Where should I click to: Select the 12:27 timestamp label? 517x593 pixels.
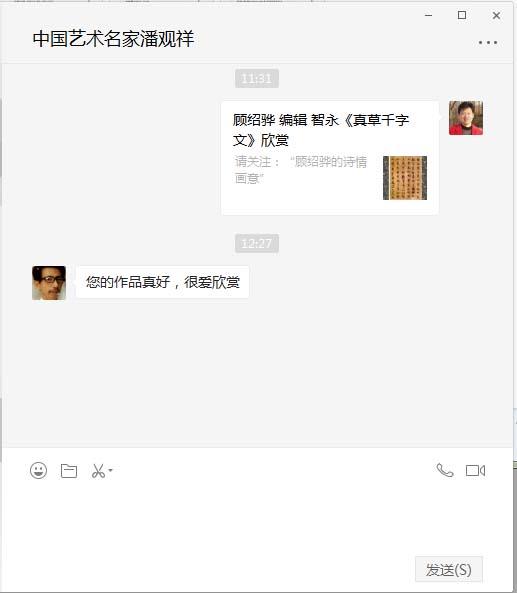click(x=257, y=243)
